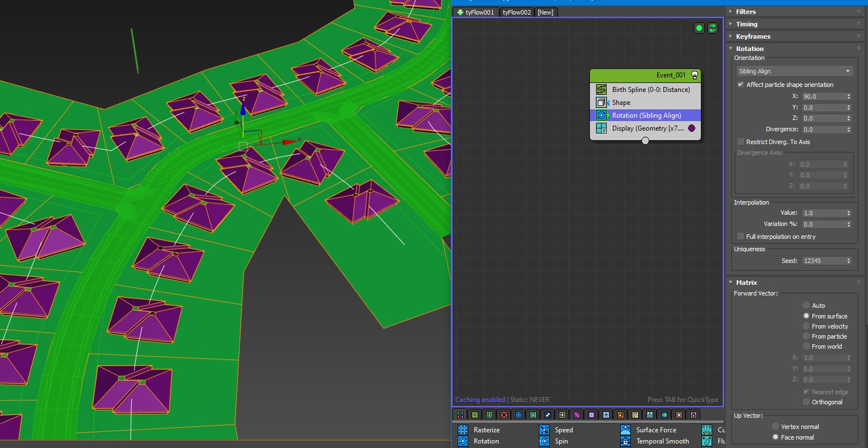Select the Shape operator in Event_001

621,103
